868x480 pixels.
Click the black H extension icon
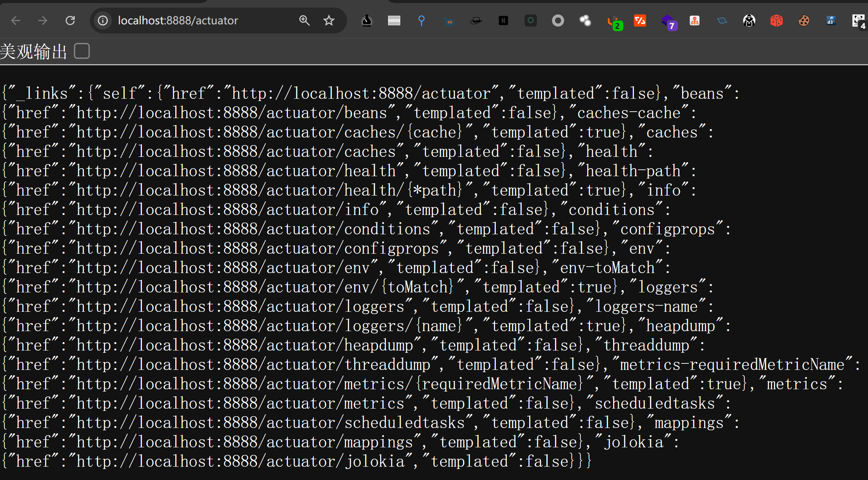pyautogui.click(x=503, y=21)
